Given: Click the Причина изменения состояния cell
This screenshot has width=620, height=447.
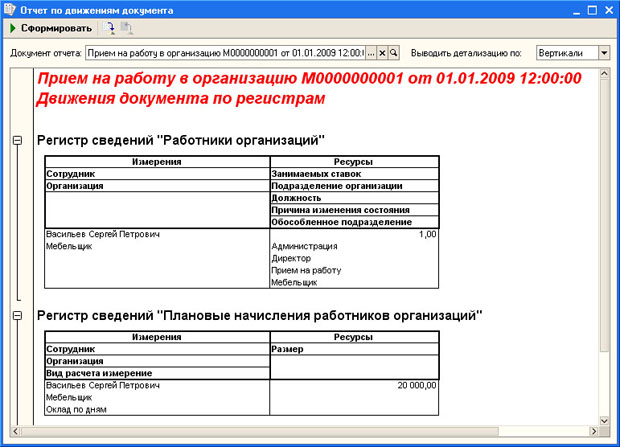Looking at the screenshot, I should coord(354,210).
